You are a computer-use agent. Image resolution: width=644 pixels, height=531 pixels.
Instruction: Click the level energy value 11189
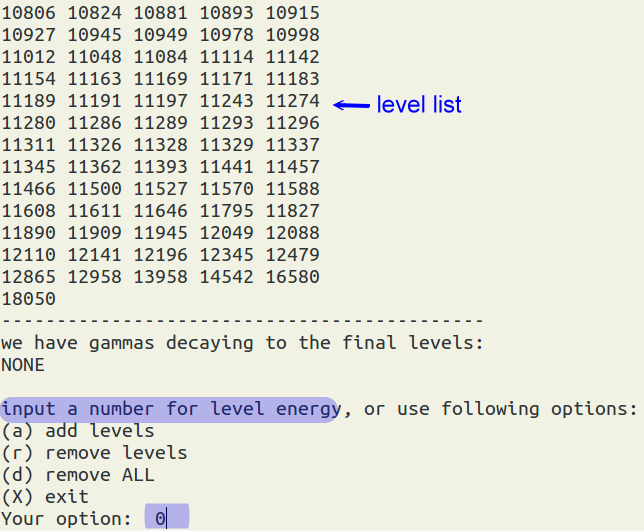point(28,101)
